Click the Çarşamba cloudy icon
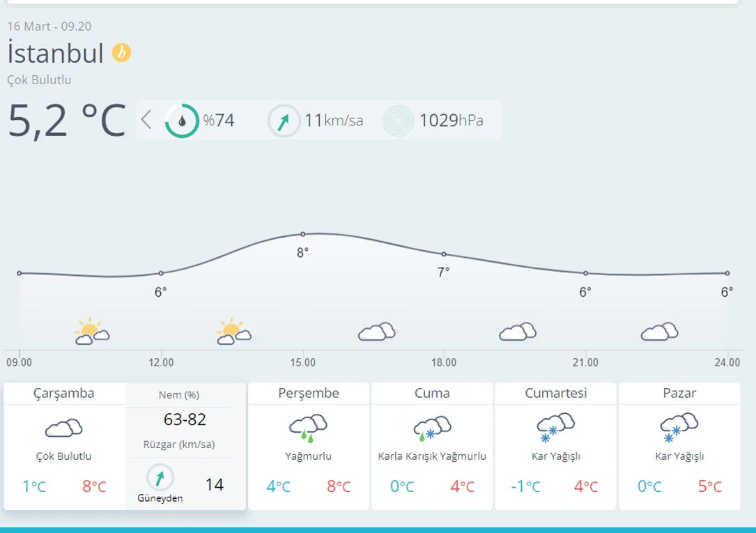This screenshot has height=533, width=756. coord(64,428)
